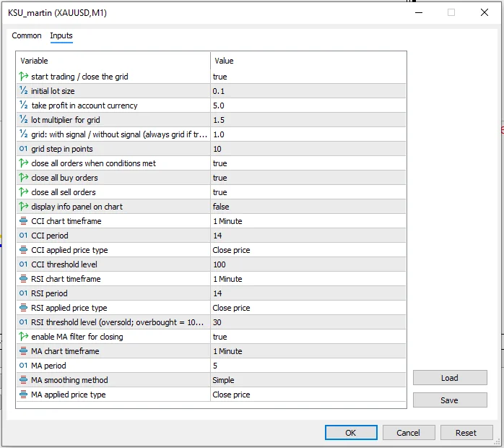Open the RSI chart timeframe '1 Minute' value

[308, 279]
